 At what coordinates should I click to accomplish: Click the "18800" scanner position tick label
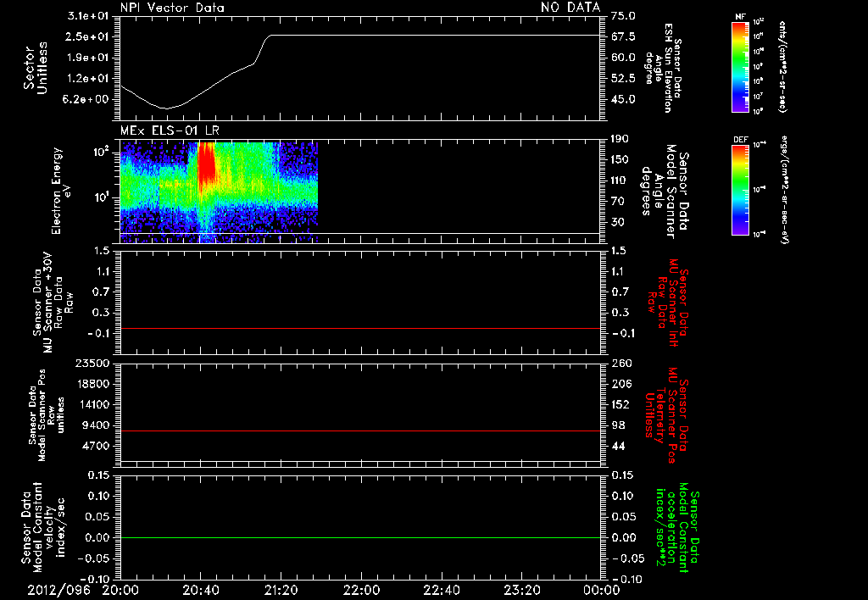click(92, 384)
